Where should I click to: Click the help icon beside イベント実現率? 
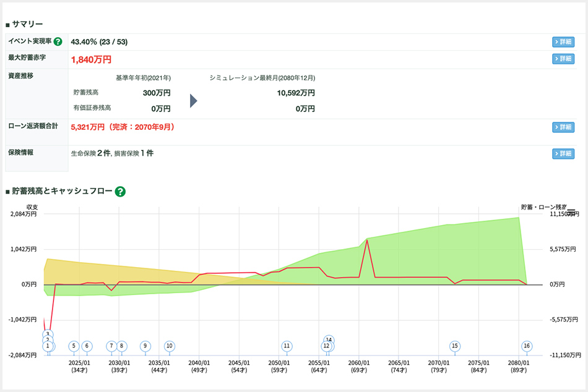(58, 42)
